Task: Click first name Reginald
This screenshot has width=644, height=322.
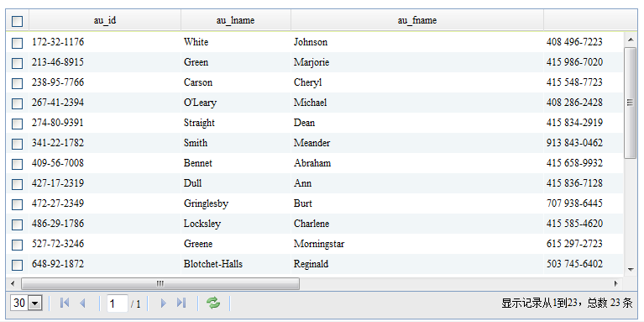Action: pyautogui.click(x=311, y=264)
